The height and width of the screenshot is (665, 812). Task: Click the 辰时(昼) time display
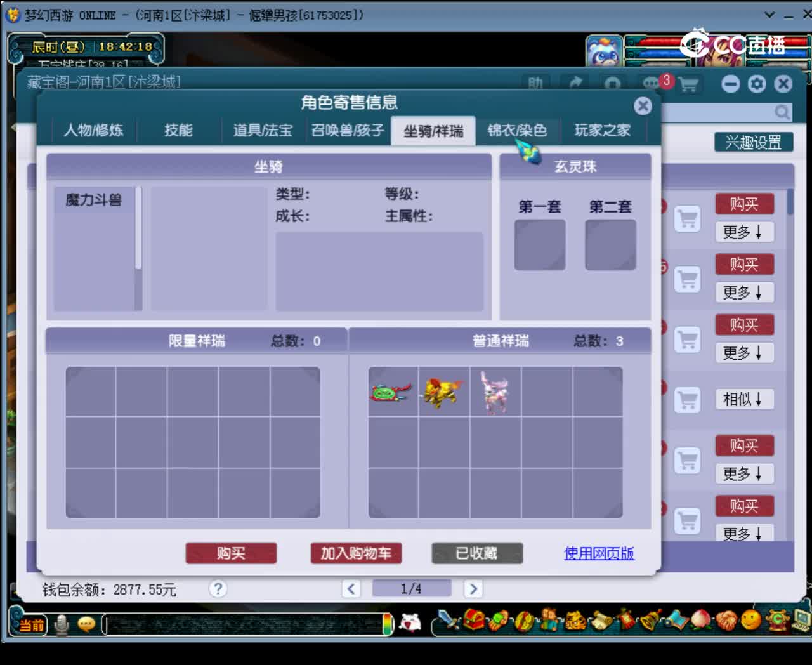pyautogui.click(x=58, y=46)
